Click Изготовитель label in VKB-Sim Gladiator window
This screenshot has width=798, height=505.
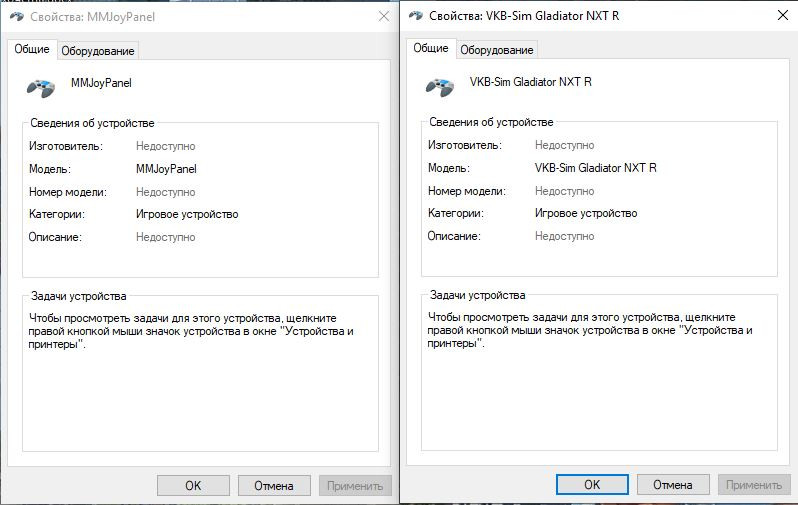pyautogui.click(x=465, y=145)
